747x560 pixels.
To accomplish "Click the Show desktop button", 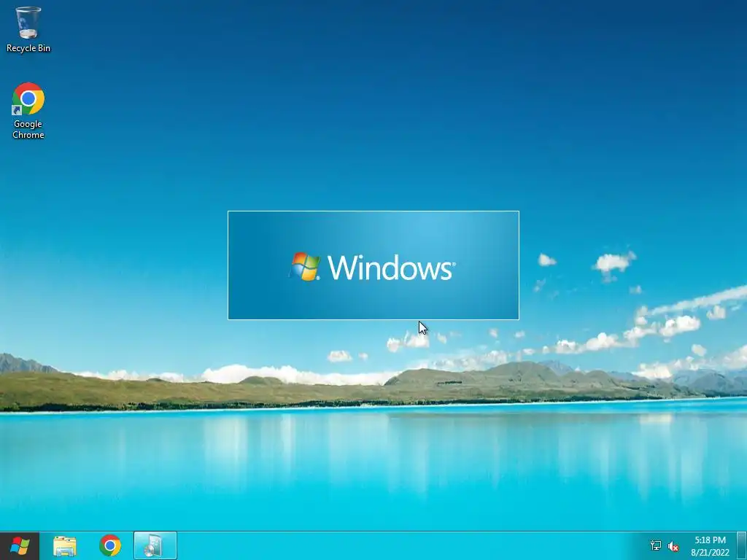I will pyautogui.click(x=742, y=546).
